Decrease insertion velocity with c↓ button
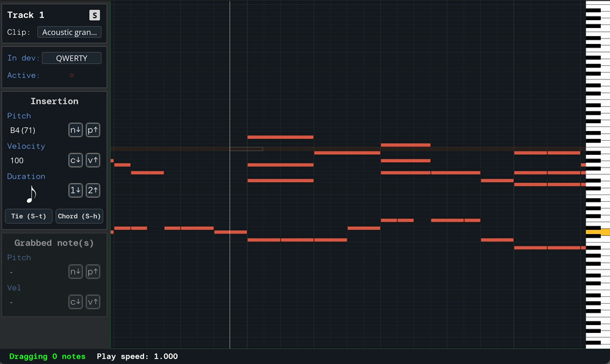Viewport: 610px width, 364px height. click(x=75, y=160)
